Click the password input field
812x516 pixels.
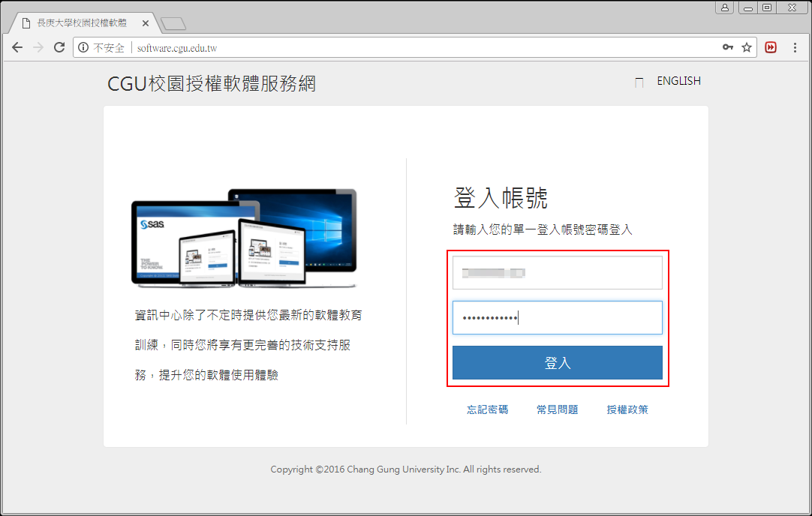[x=557, y=318]
